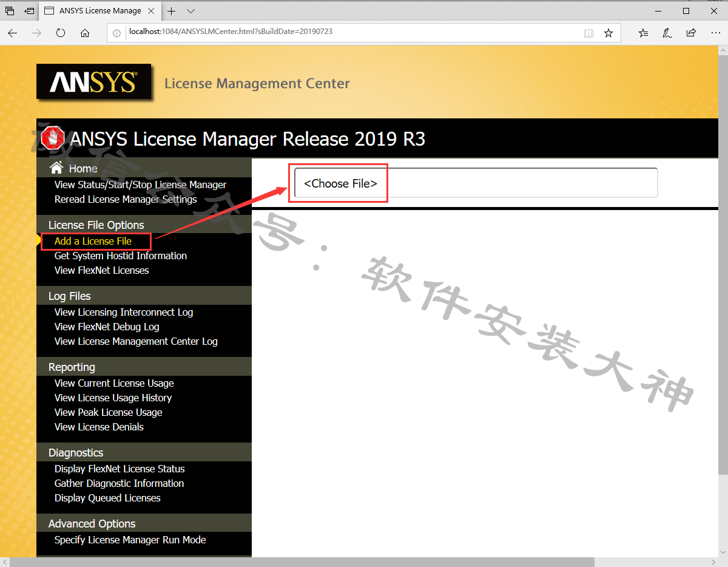The image size is (728, 567).
Task: Click the Choose File field
Action: coord(476,183)
